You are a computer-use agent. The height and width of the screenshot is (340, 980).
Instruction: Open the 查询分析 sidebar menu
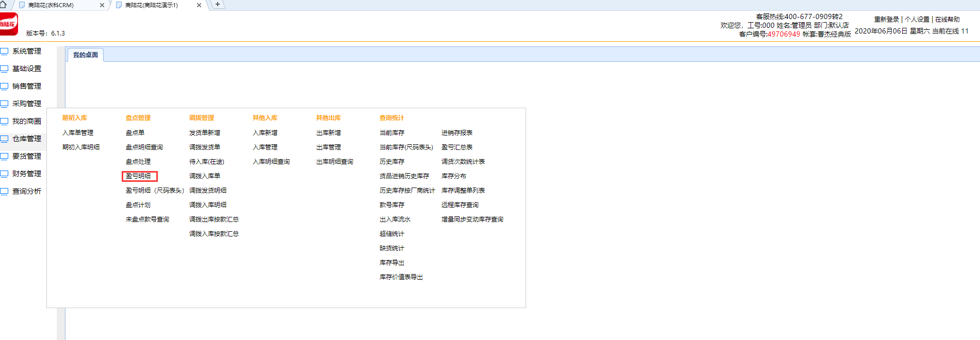point(27,192)
